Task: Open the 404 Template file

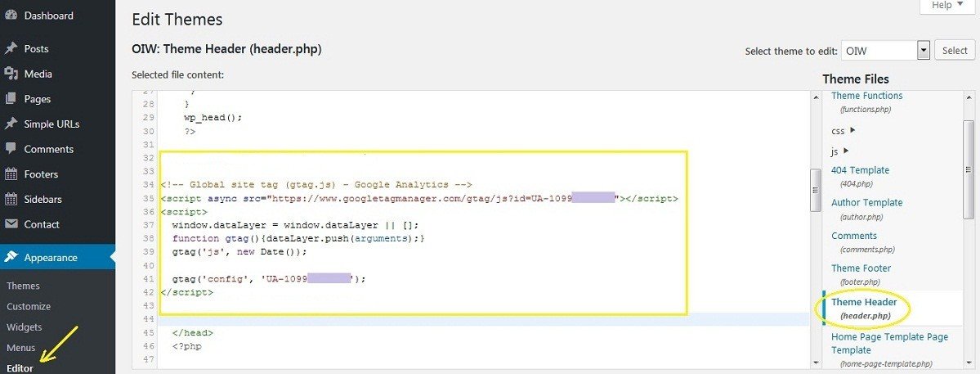Action: point(860,170)
